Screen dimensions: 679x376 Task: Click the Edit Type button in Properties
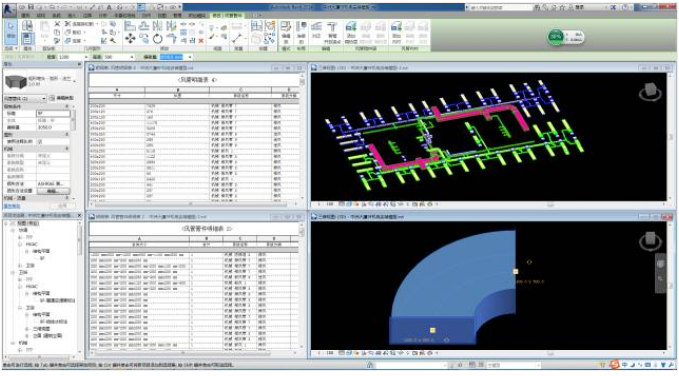point(61,98)
